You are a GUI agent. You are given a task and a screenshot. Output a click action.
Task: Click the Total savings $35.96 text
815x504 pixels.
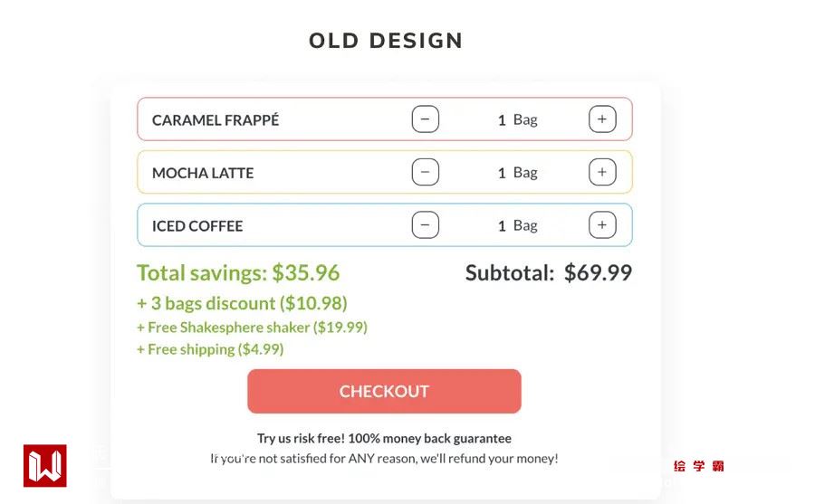click(238, 272)
